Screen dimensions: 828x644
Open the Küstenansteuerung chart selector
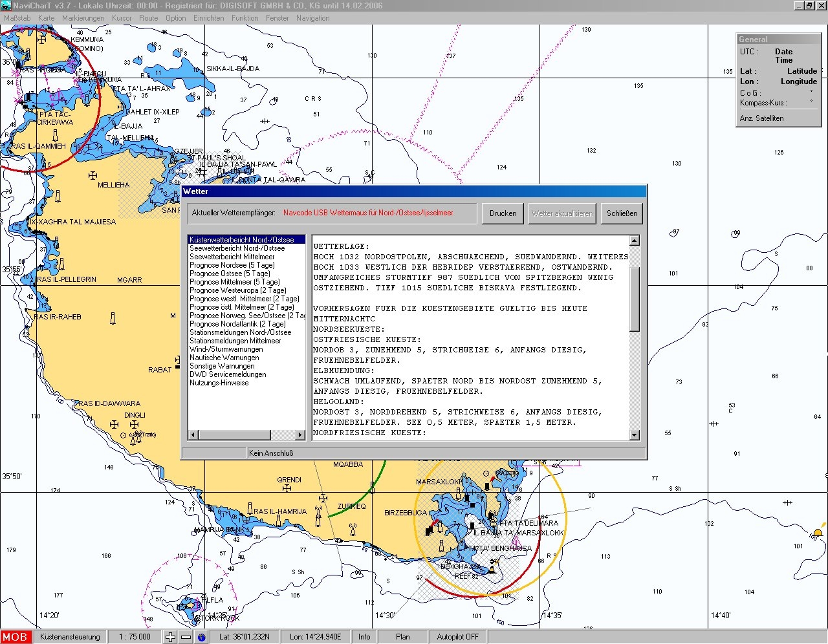70,637
